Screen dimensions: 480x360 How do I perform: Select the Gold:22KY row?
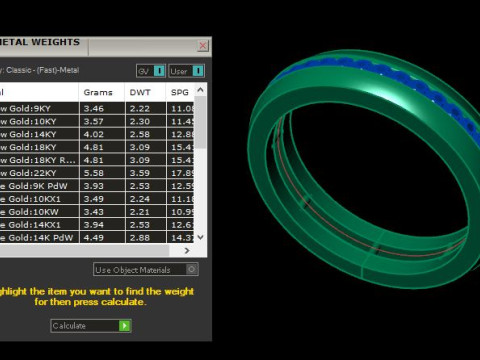(x=97, y=173)
